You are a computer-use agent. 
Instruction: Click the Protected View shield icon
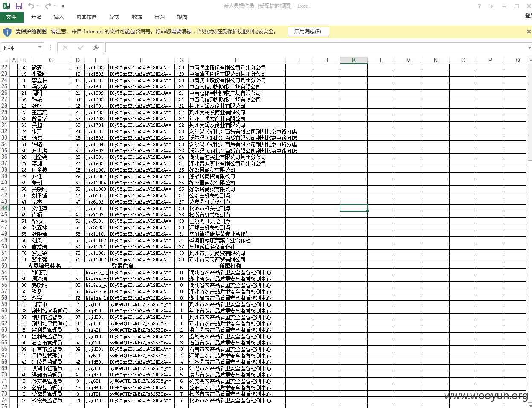(x=7, y=32)
